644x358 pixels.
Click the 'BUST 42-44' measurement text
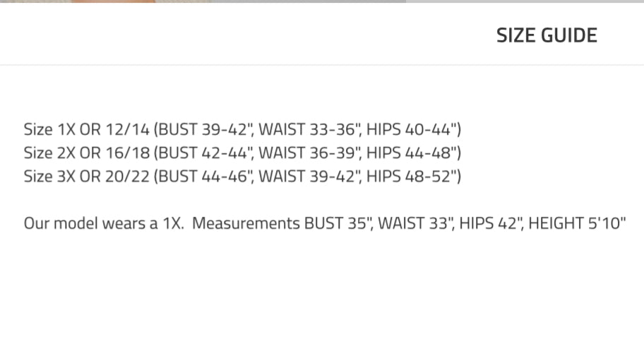(x=205, y=153)
